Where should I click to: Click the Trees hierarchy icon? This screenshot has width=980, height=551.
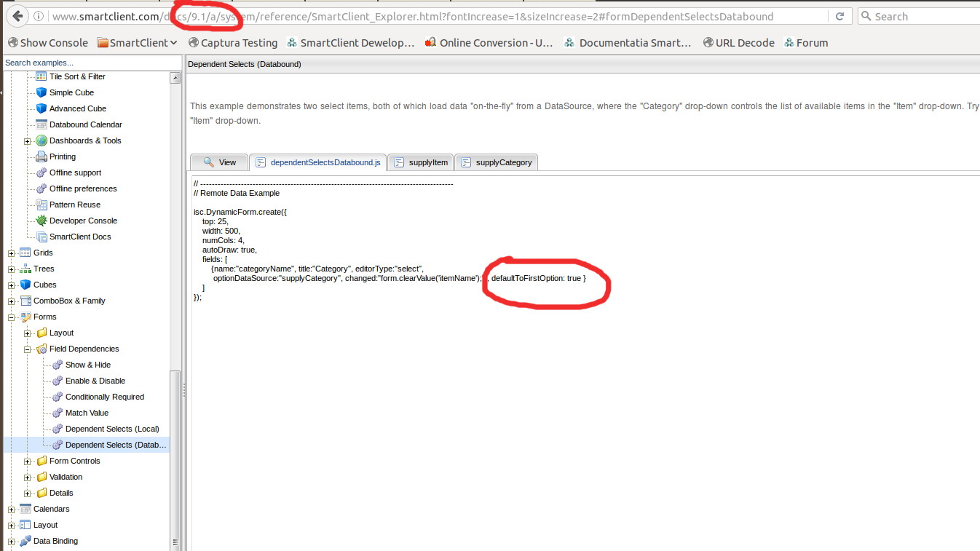(25, 269)
